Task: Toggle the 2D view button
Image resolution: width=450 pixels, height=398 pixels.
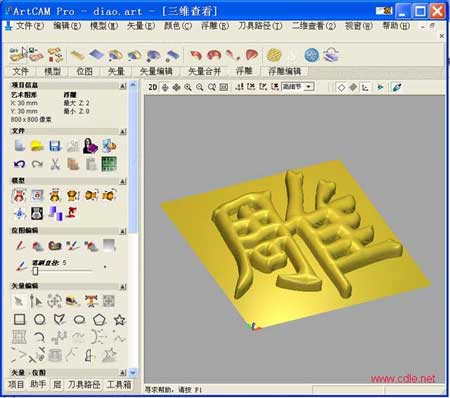Action: pos(153,87)
